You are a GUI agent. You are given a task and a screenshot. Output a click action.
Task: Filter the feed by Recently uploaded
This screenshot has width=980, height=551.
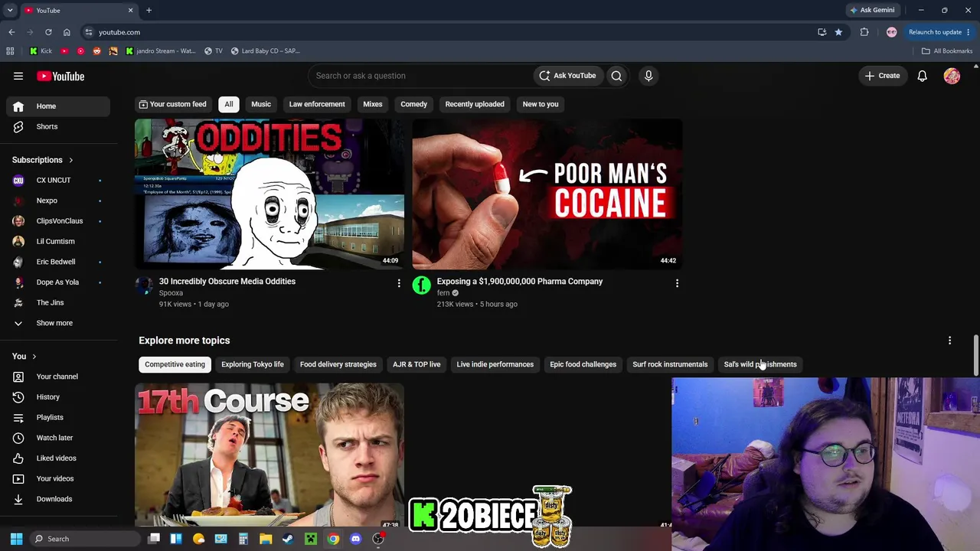click(475, 104)
